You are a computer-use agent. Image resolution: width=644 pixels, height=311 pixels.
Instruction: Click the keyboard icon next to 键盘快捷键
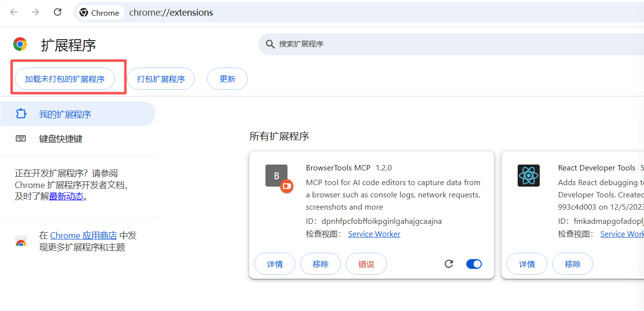21,139
